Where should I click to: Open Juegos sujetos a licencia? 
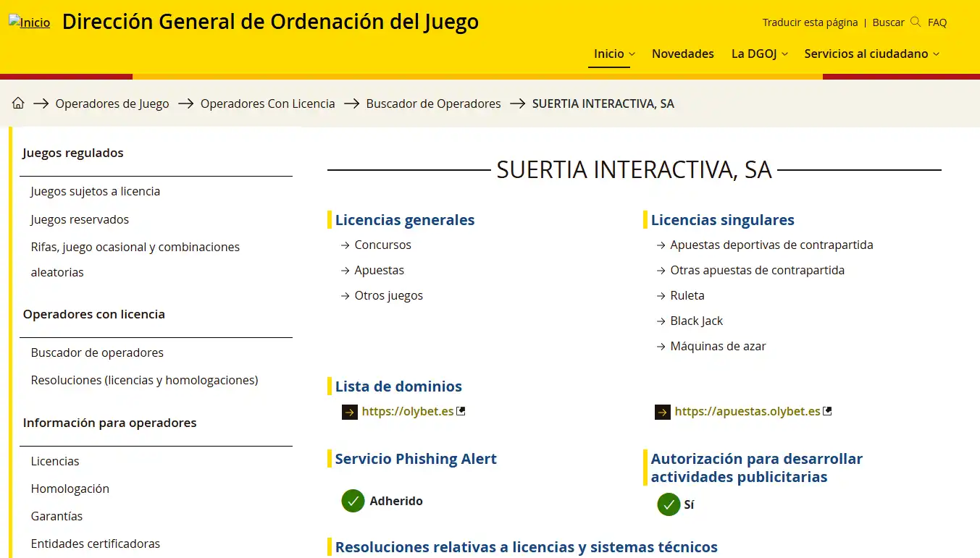tap(96, 191)
